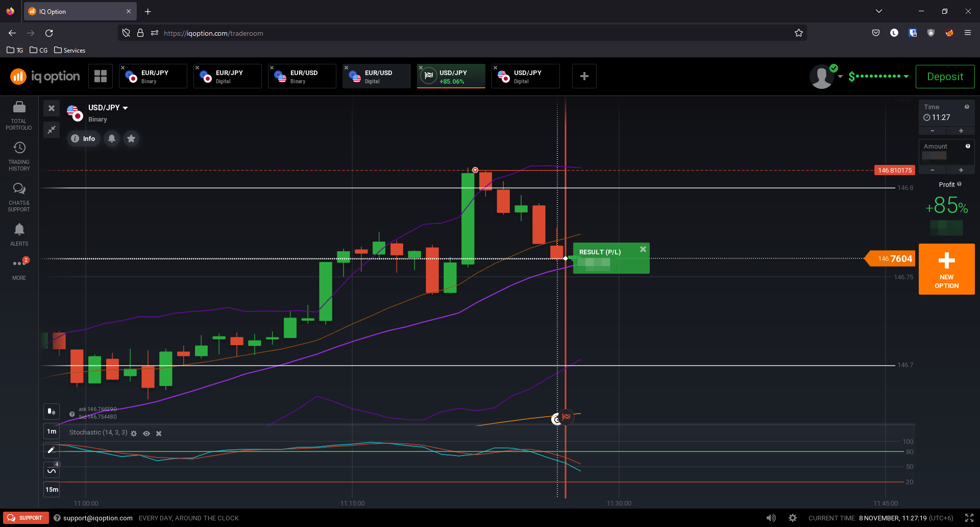This screenshot has width=980, height=527.
Task: Collapse chart with the shrink arrows icon
Action: [52, 130]
